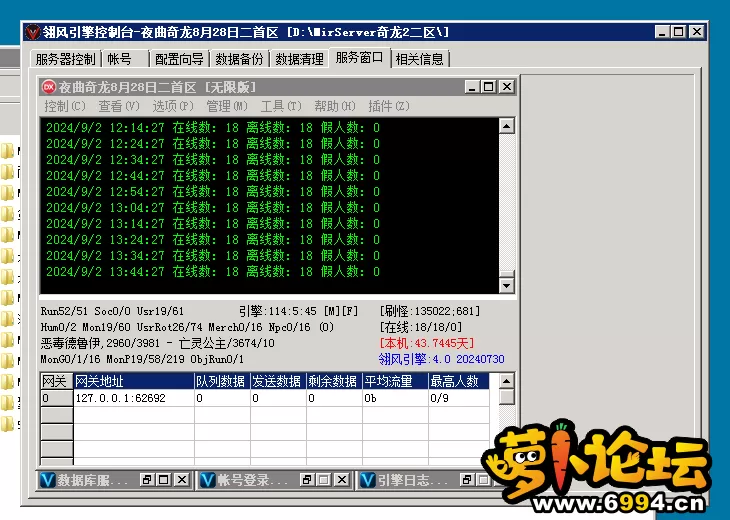Click the Hum0/2 Mon19/60 status line

187,327
